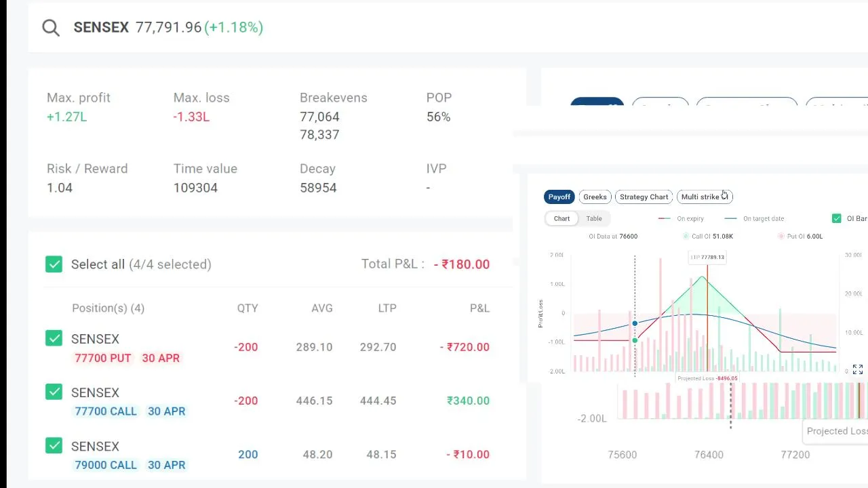Click the P&L value ₹340.00
Viewport: 868px width, 488px height.
click(x=468, y=401)
